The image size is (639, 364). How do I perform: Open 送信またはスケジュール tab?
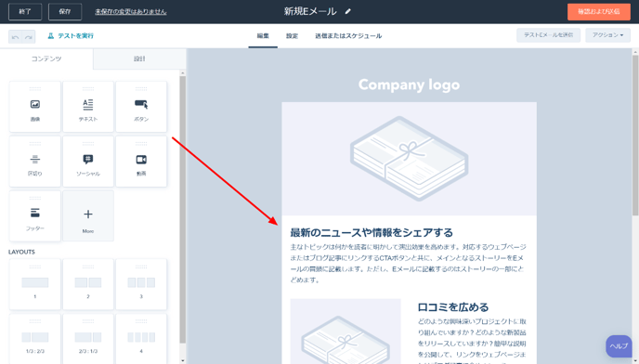tap(348, 36)
